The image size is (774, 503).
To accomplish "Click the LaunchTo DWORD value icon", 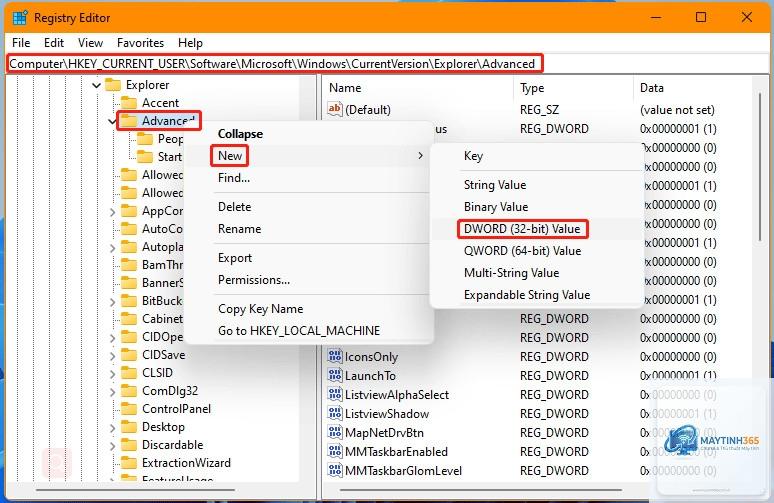I will [x=335, y=375].
